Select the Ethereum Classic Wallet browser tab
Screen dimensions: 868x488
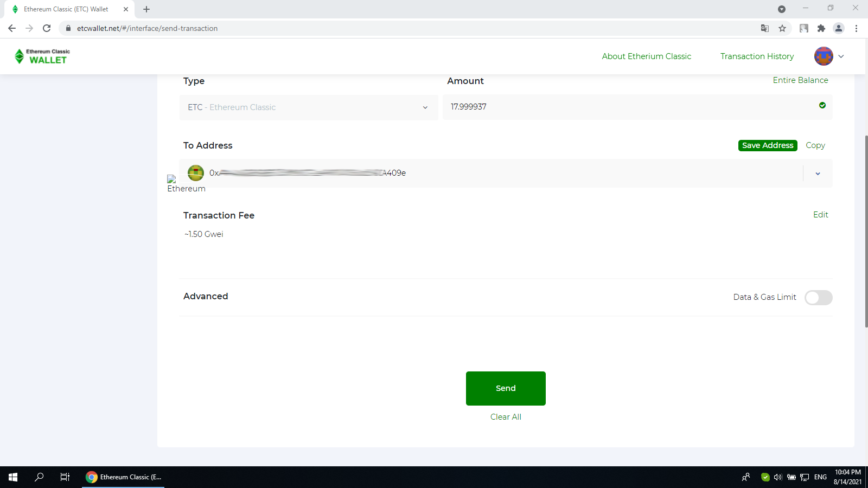65,9
